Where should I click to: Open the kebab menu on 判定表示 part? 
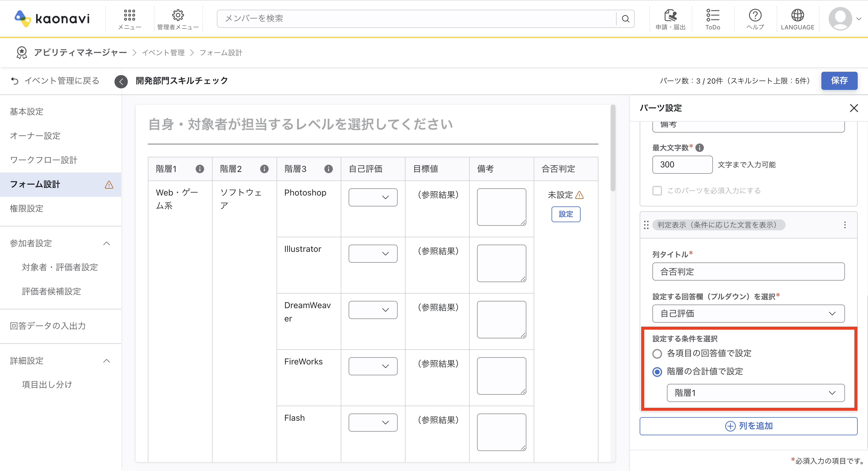845,225
